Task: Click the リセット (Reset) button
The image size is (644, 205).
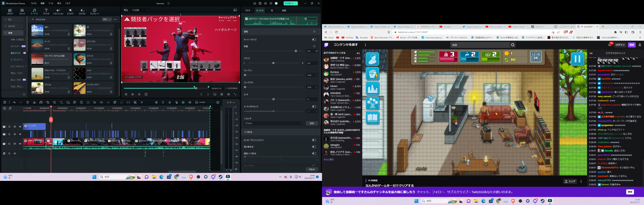Action: click(312, 169)
